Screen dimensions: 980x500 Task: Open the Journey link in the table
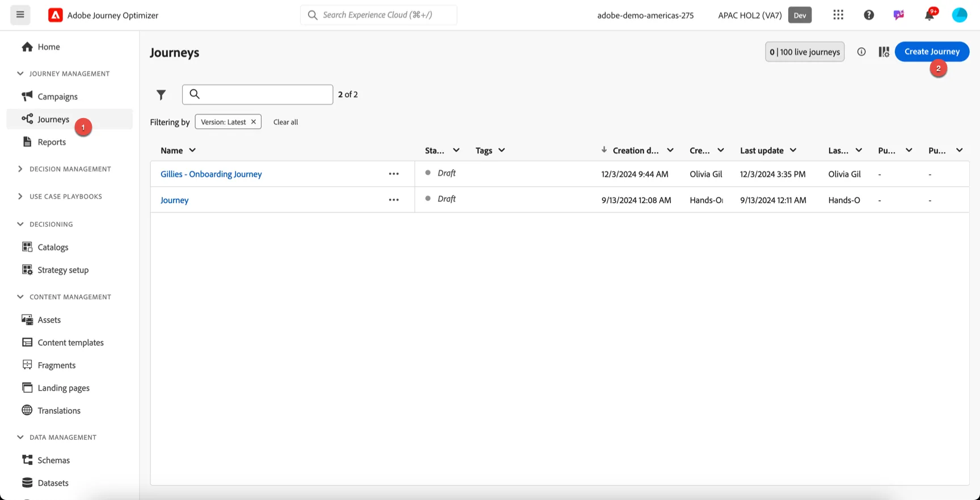pyautogui.click(x=174, y=200)
